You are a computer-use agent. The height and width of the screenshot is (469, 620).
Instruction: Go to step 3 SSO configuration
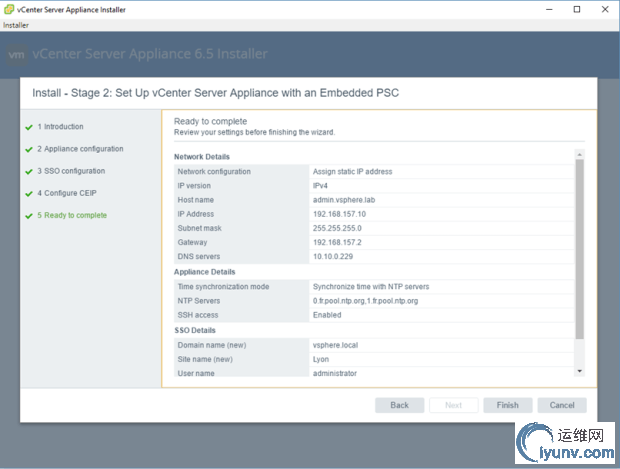tap(71, 171)
